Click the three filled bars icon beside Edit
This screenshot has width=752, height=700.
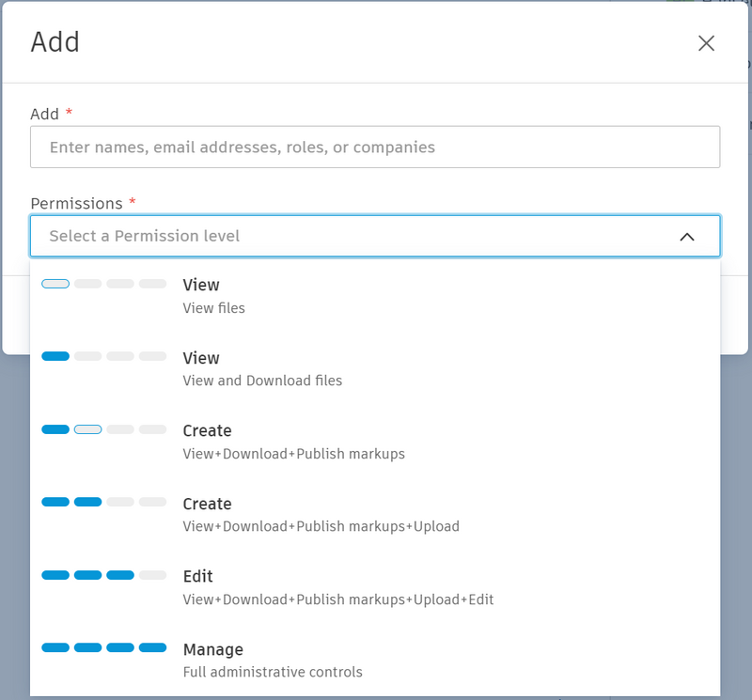(x=104, y=575)
